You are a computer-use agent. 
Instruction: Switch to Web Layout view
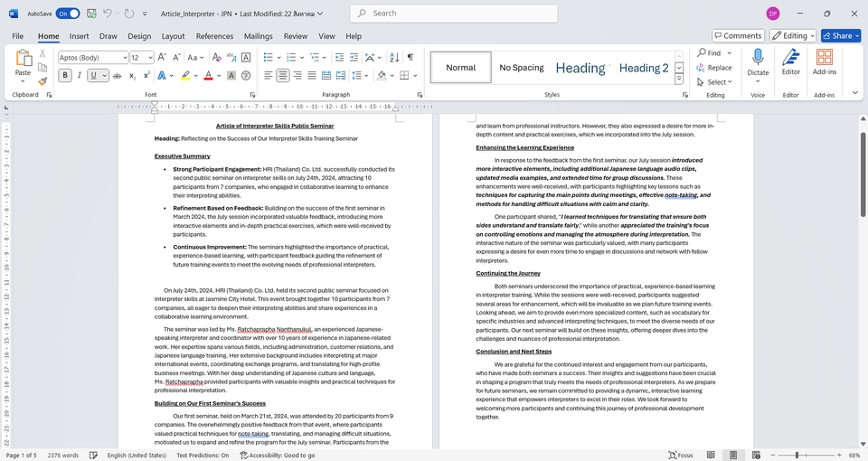(756, 455)
